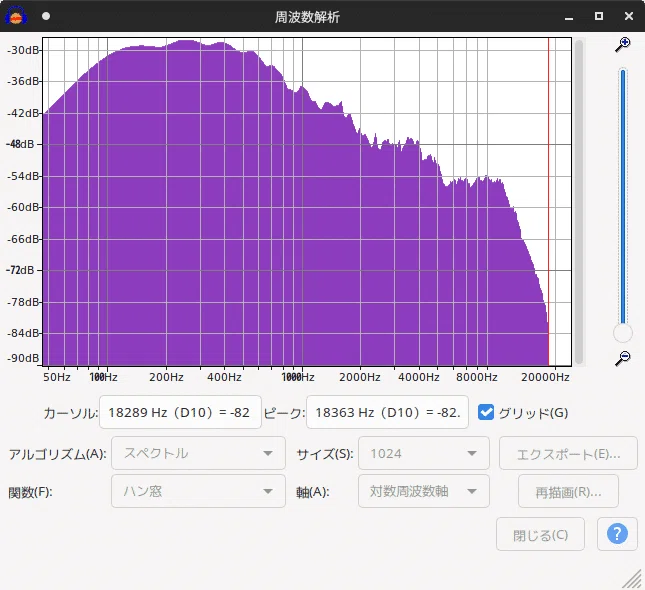Open the 軸 dropdown showing 対数周波数軸
This screenshot has height=590, width=645.
click(x=424, y=491)
